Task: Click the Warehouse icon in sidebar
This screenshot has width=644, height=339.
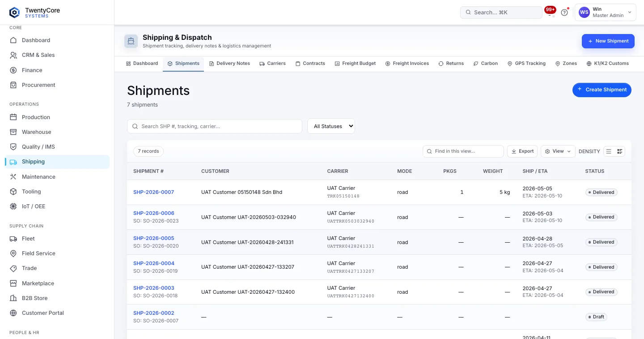Action: pos(13,132)
